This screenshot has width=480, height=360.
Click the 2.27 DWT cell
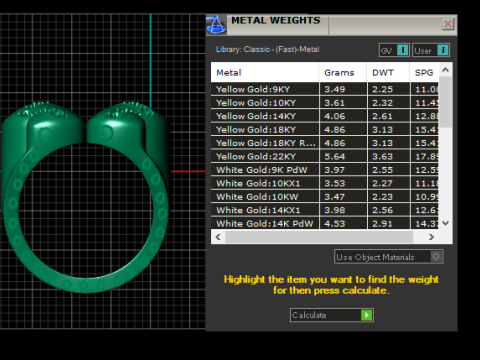pyautogui.click(x=388, y=183)
